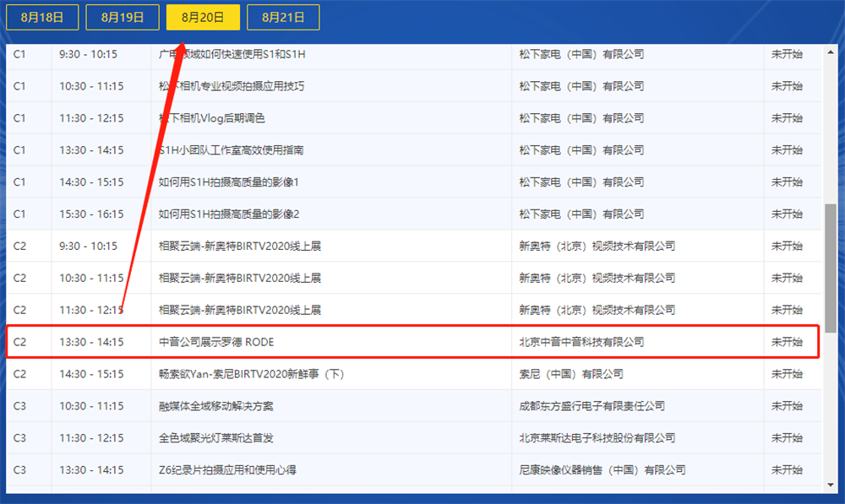Click the vertical scrollbar thumb

tap(831, 268)
